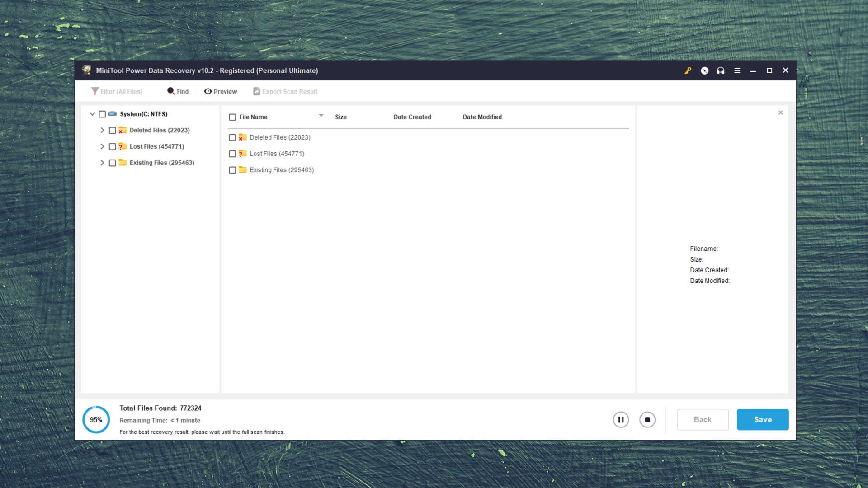Click the Preview eye icon
868x488 pixels.
208,91
